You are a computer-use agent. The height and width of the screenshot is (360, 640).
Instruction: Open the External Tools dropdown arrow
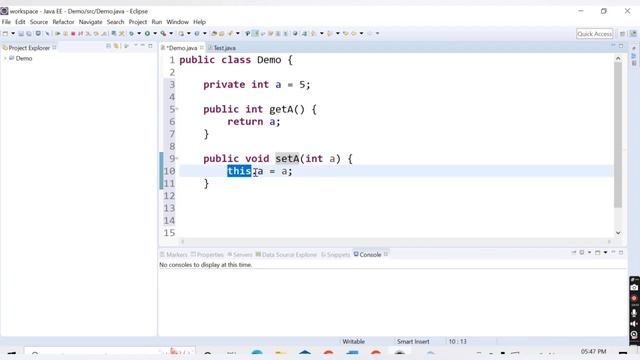[x=171, y=34]
